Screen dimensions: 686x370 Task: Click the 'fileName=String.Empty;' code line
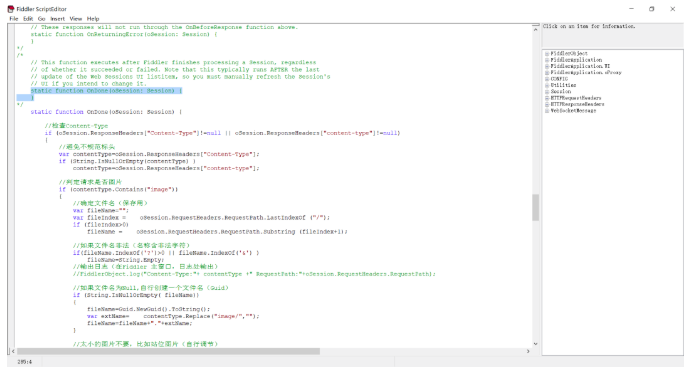[125, 260]
